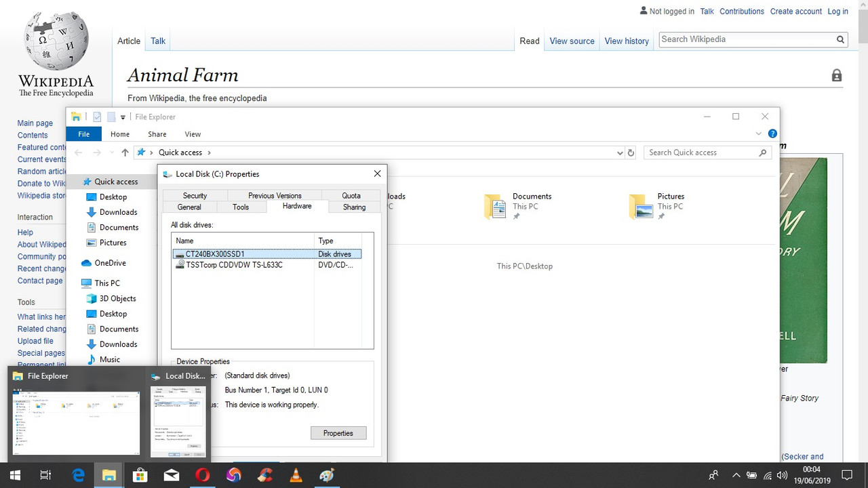
Task: Click the chevron after Quick access in path
Action: pos(209,152)
